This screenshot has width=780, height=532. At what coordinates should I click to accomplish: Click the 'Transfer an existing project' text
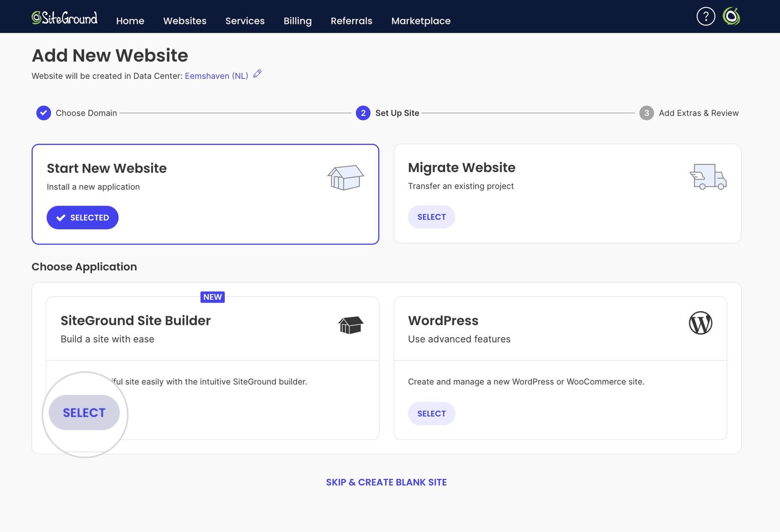461,186
